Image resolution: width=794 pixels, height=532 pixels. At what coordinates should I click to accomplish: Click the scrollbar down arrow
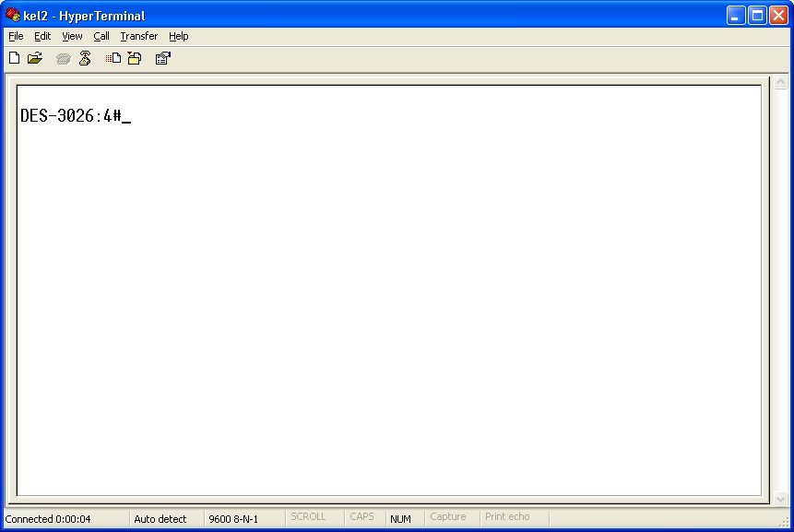coord(781,499)
